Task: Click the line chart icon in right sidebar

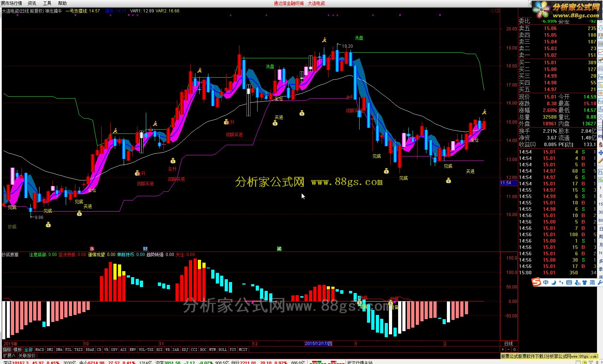Action: (x=601, y=52)
